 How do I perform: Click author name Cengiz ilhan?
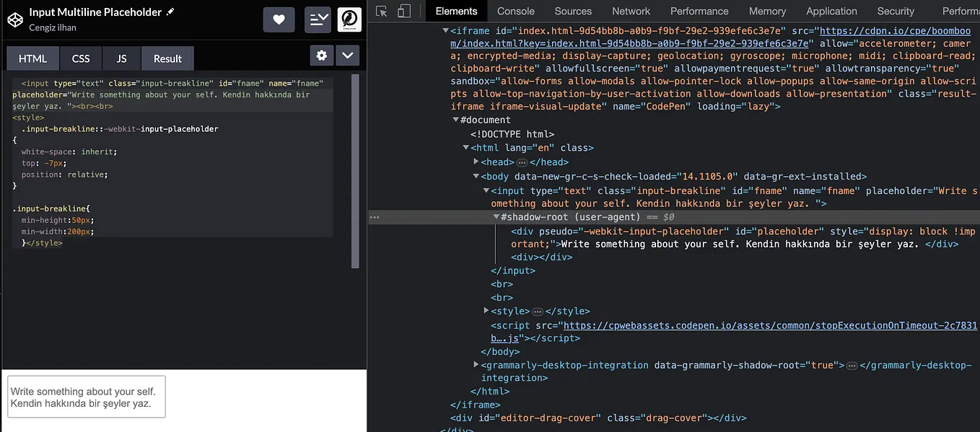[53, 27]
